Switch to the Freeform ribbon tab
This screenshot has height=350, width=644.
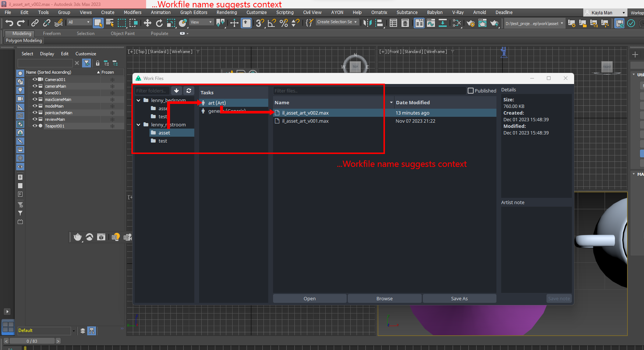tap(52, 34)
